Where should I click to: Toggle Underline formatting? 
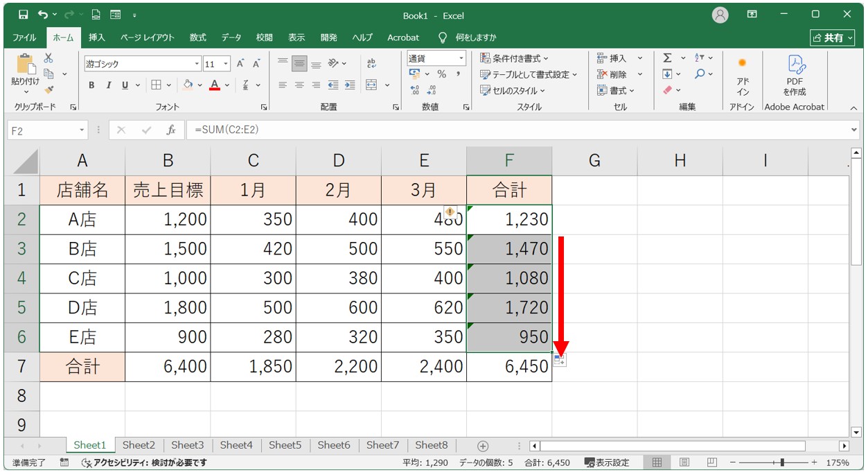(125, 85)
